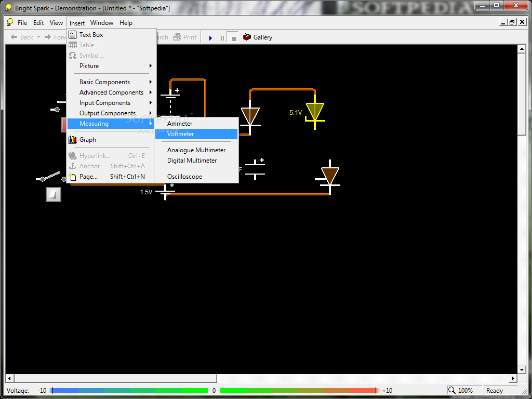Click the Graph chart icon
532x399 pixels.
click(73, 139)
